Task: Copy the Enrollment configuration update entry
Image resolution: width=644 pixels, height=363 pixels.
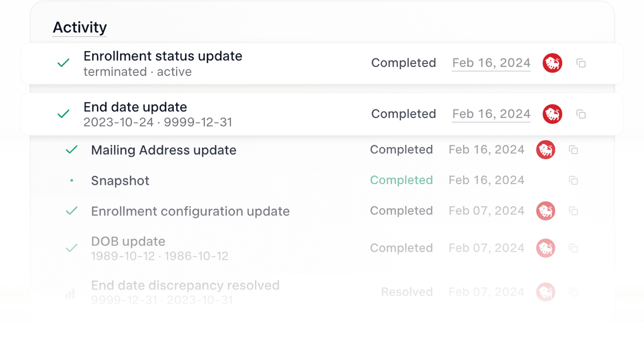Action: [573, 211]
